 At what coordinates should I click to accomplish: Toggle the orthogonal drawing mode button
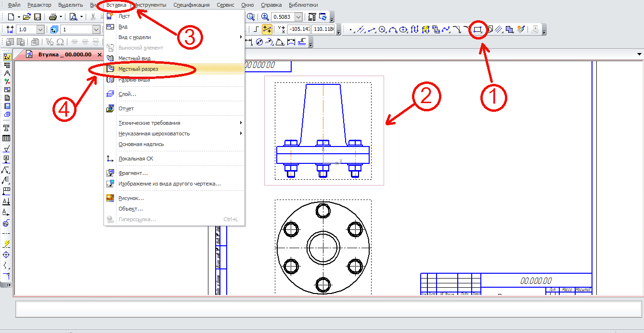(x=257, y=30)
